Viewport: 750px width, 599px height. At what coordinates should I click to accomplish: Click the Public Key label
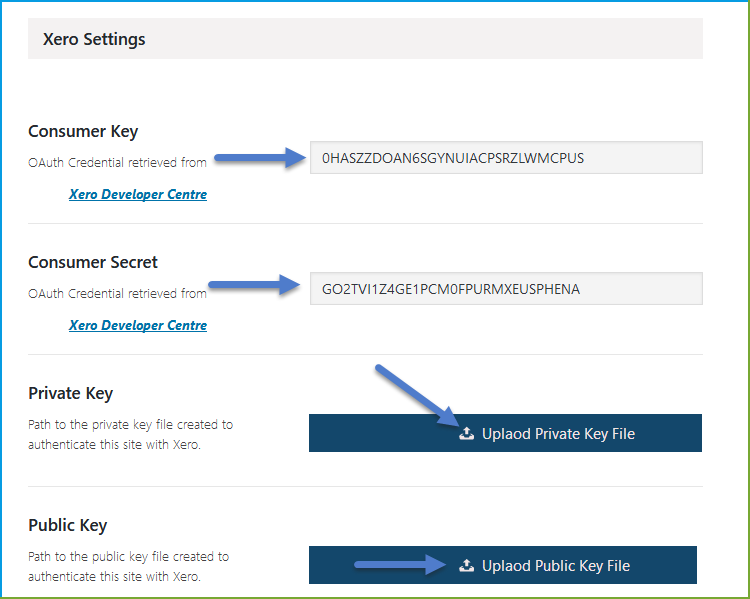coord(67,525)
